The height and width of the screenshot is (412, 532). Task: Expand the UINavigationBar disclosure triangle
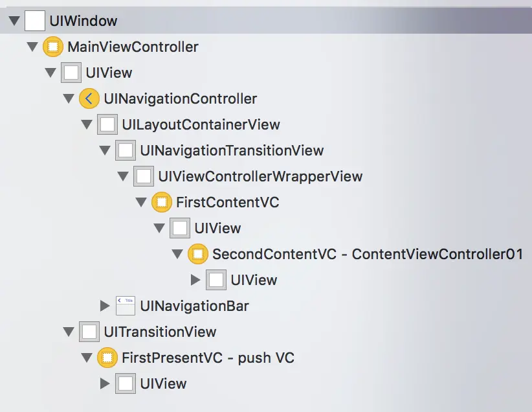coord(105,306)
